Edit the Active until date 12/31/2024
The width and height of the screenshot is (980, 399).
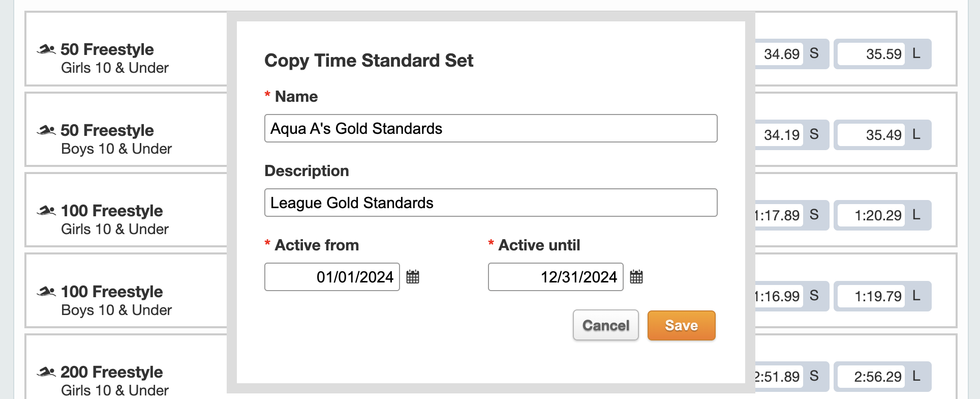(x=556, y=277)
